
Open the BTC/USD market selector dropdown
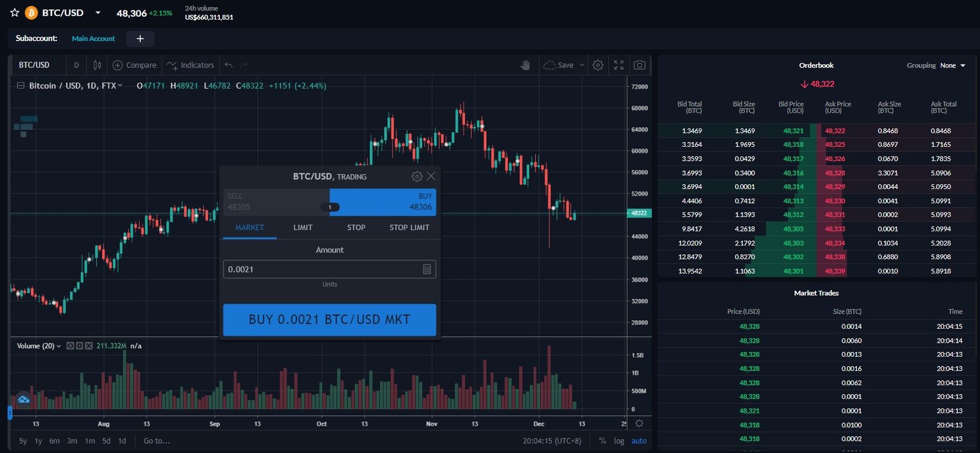click(97, 12)
